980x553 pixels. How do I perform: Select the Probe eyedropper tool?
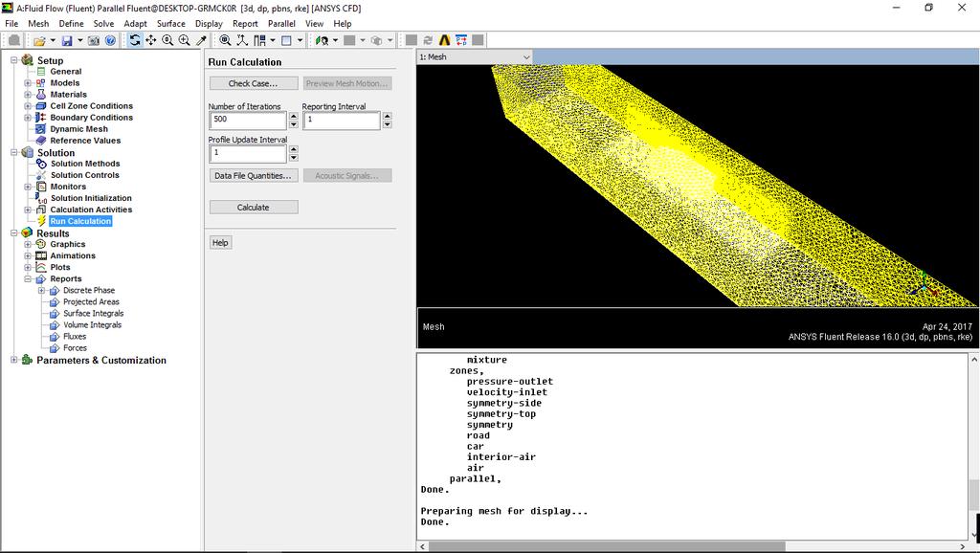tap(201, 40)
